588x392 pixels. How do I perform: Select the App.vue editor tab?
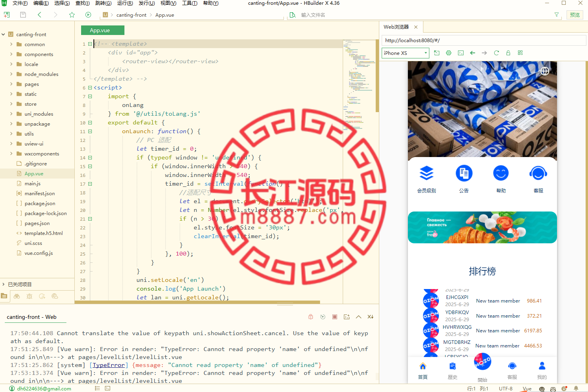tap(103, 30)
